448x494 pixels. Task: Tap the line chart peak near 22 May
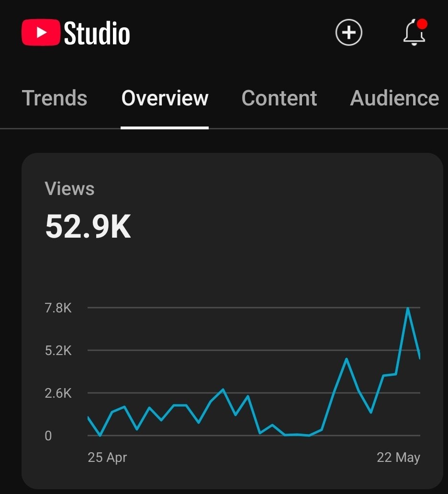coord(407,309)
